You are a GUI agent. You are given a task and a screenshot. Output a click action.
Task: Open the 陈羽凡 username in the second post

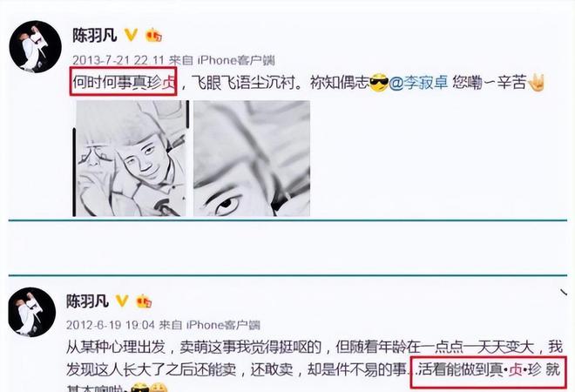tap(87, 301)
